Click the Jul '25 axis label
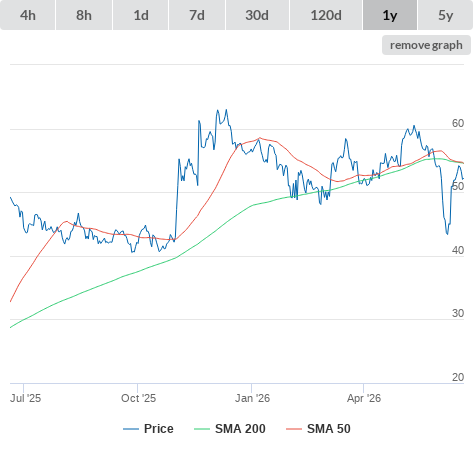 [25, 398]
